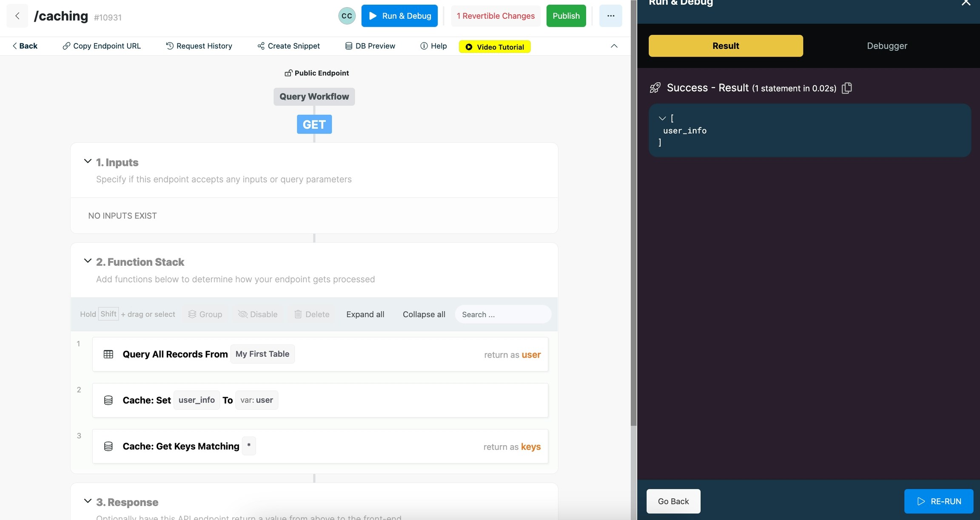Collapse the 1. Inputs section
Image resolution: width=980 pixels, height=520 pixels.
pyautogui.click(x=88, y=161)
